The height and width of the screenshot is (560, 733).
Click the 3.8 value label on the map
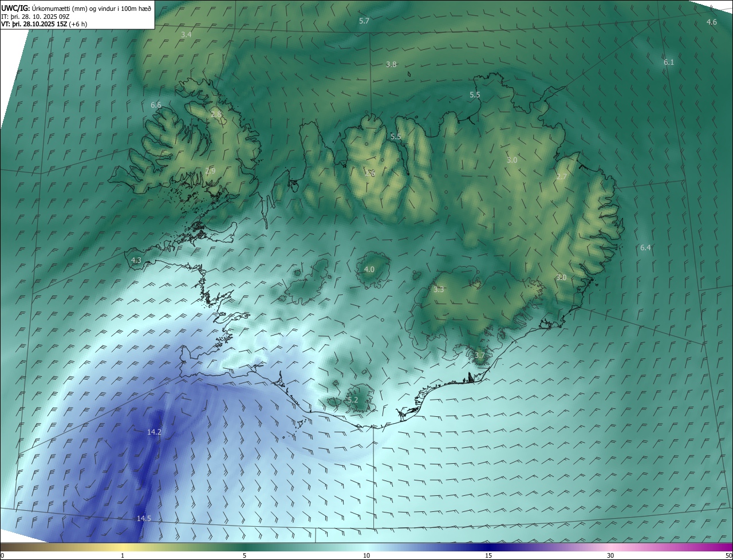click(391, 65)
